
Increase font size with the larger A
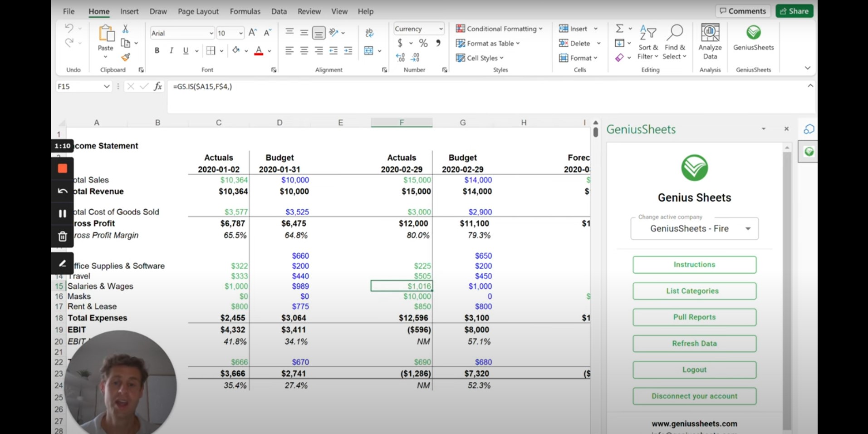pyautogui.click(x=253, y=33)
